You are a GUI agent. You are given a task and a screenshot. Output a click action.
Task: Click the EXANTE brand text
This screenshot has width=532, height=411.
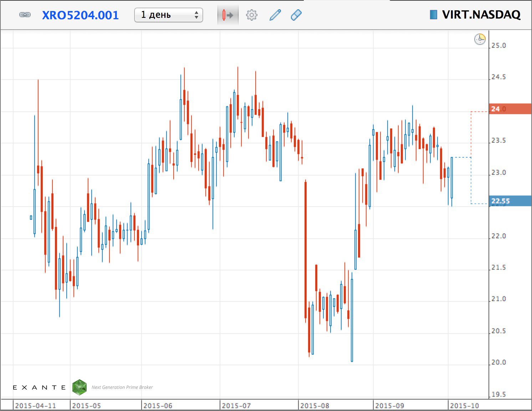coord(39,387)
